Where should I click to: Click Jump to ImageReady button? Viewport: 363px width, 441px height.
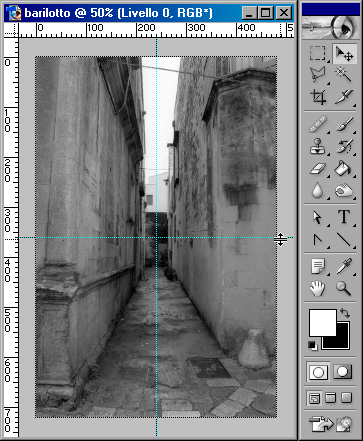[331, 424]
